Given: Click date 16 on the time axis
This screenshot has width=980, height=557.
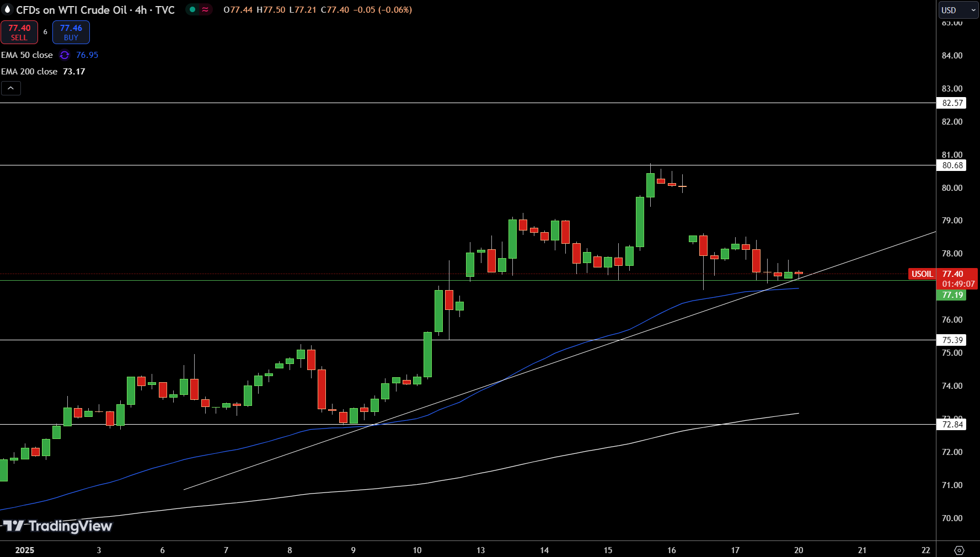Looking at the screenshot, I should pos(672,550).
